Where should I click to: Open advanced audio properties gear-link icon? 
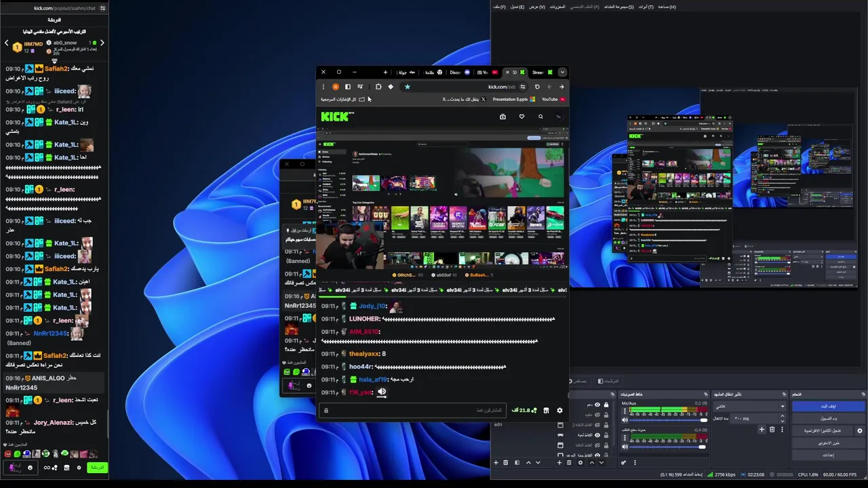tap(623, 462)
